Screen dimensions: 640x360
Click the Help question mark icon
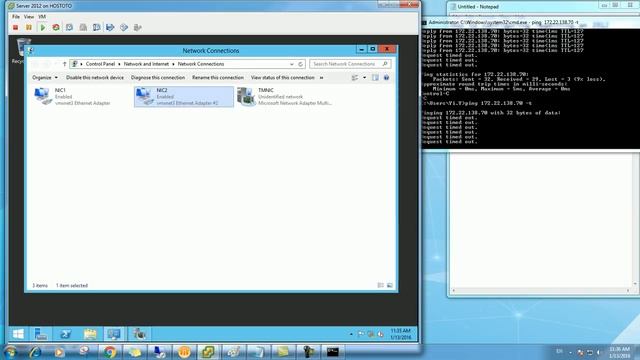pos(386,78)
